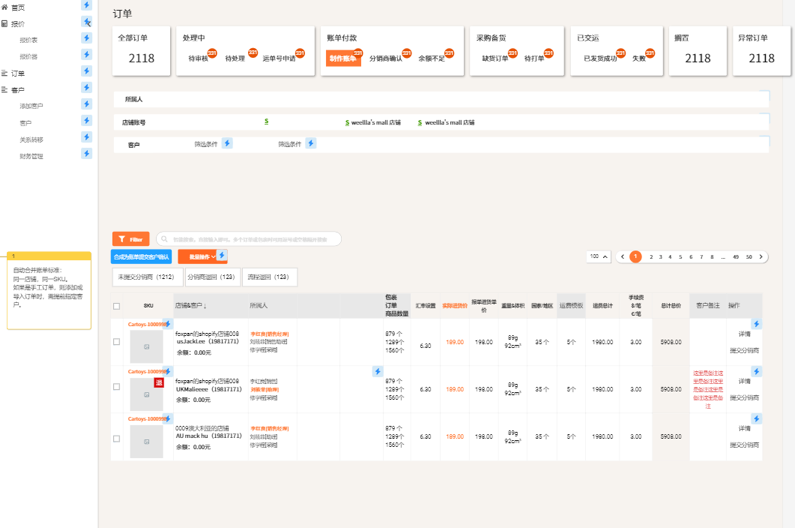Image resolution: width=795 pixels, height=528 pixels.
Task: Tick the select-all checkbox in table header
Action: click(117, 306)
